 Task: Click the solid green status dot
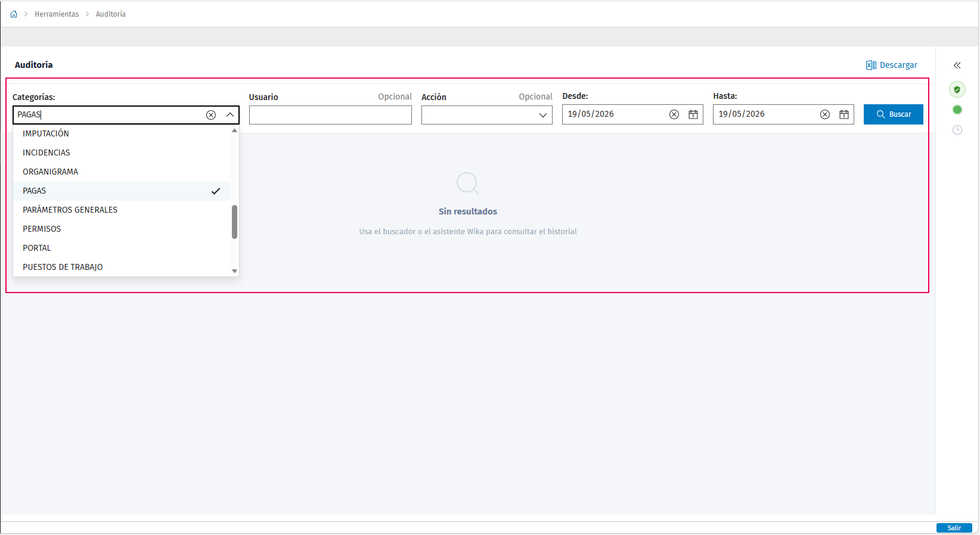957,110
